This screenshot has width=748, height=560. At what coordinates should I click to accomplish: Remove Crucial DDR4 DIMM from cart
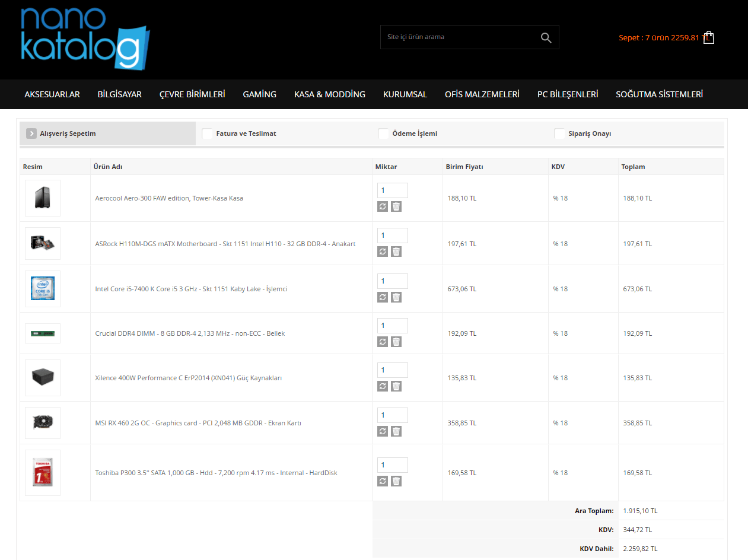click(x=396, y=342)
